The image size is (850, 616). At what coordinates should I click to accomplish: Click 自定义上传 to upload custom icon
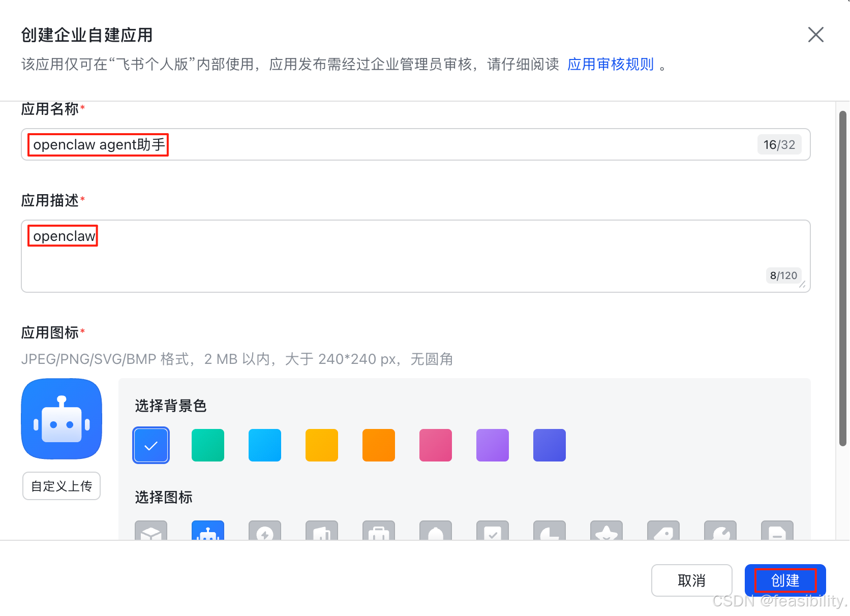[x=61, y=486]
